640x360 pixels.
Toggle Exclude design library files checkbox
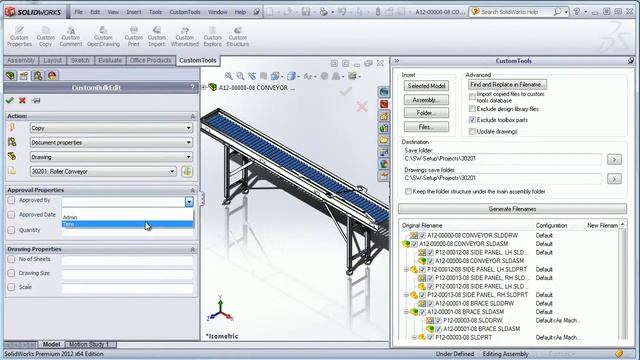pos(472,109)
